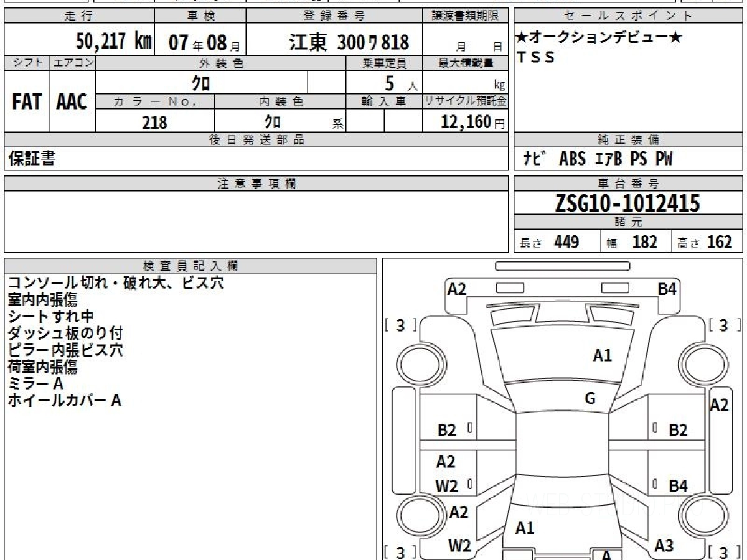Select the [3] tire rating at front-left wheel
The width and height of the screenshot is (747, 560).
tap(400, 325)
